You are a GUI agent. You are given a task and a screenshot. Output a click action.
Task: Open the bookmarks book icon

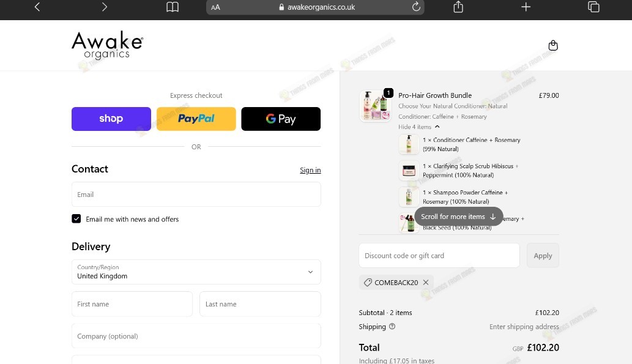coord(173,7)
